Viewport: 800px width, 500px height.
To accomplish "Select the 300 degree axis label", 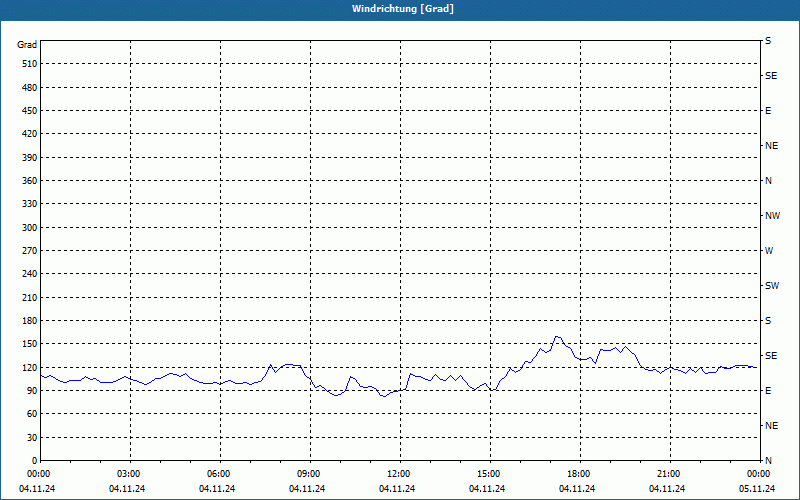I will click(x=30, y=227).
